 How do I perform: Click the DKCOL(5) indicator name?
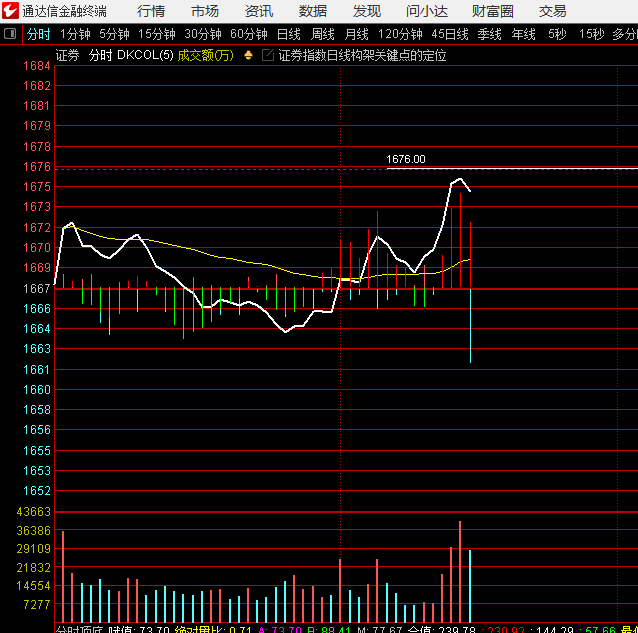pos(145,55)
